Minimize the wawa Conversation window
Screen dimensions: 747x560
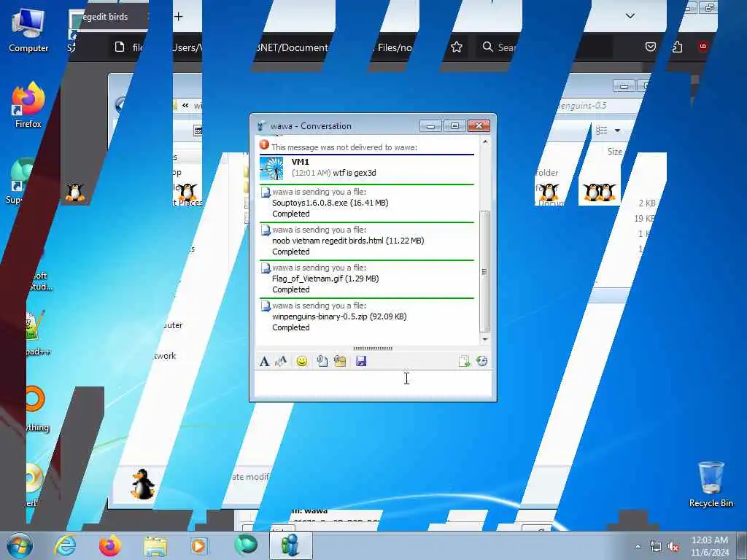click(430, 126)
